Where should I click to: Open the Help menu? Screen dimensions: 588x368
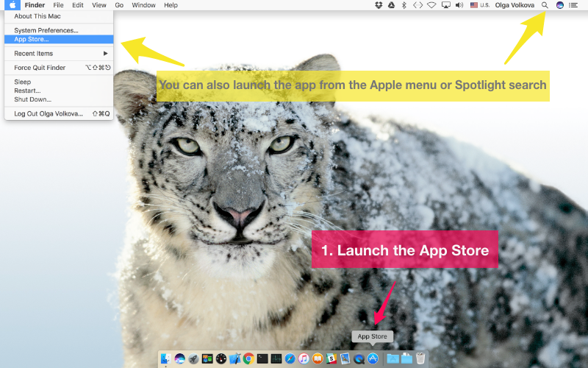pos(171,5)
